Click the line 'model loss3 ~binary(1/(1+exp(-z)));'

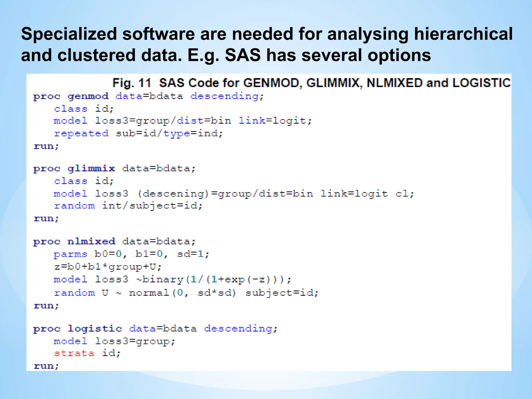tap(173, 280)
